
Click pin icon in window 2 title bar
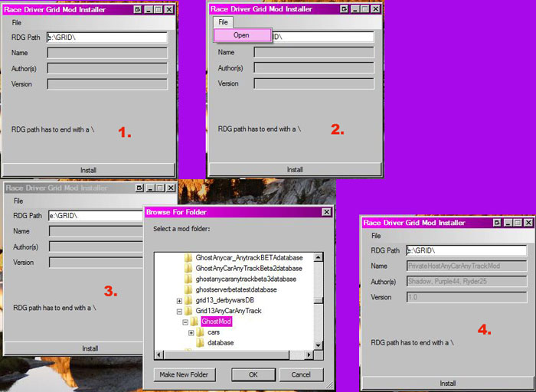pyautogui.click(x=345, y=9)
